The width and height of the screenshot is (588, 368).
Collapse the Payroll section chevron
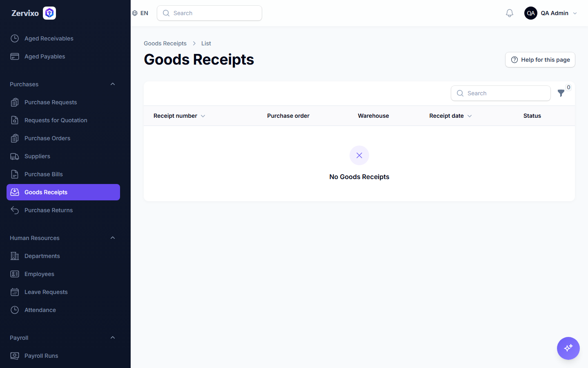[x=113, y=338]
